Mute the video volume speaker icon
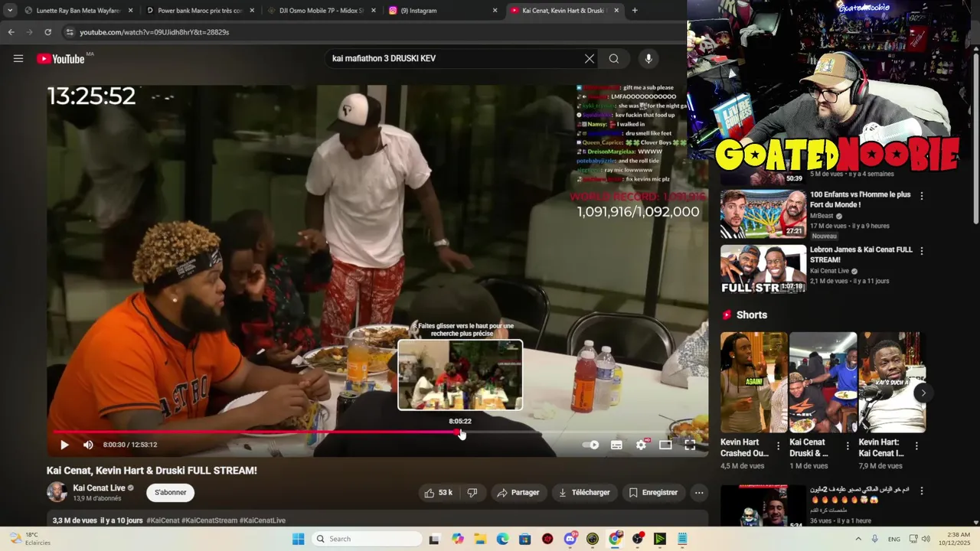The height and width of the screenshot is (551, 980). [x=88, y=445]
